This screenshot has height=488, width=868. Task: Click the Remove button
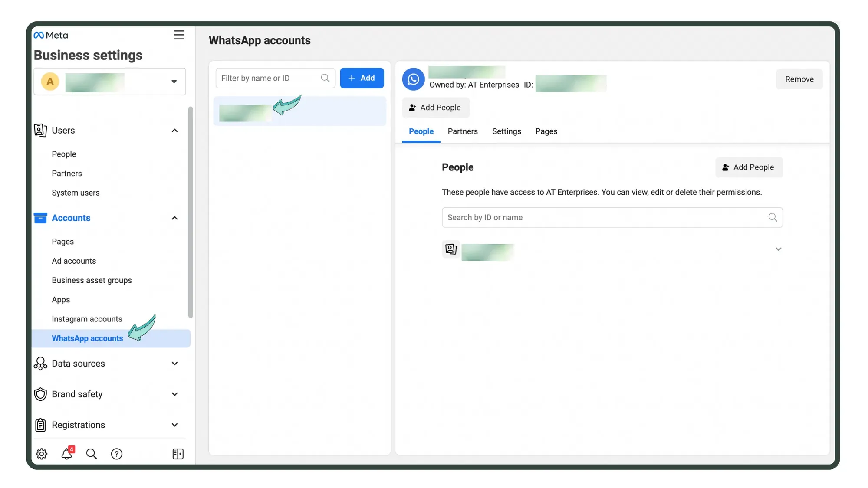point(799,79)
